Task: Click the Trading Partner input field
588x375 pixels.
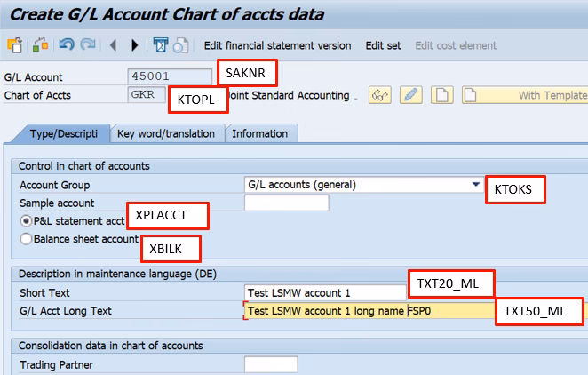Action: (x=271, y=364)
